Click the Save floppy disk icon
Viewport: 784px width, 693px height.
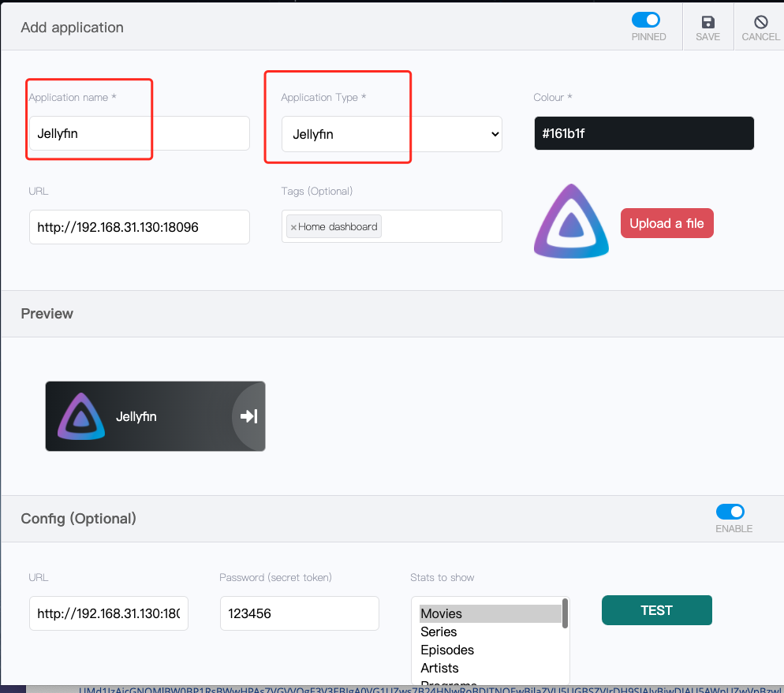(x=707, y=22)
